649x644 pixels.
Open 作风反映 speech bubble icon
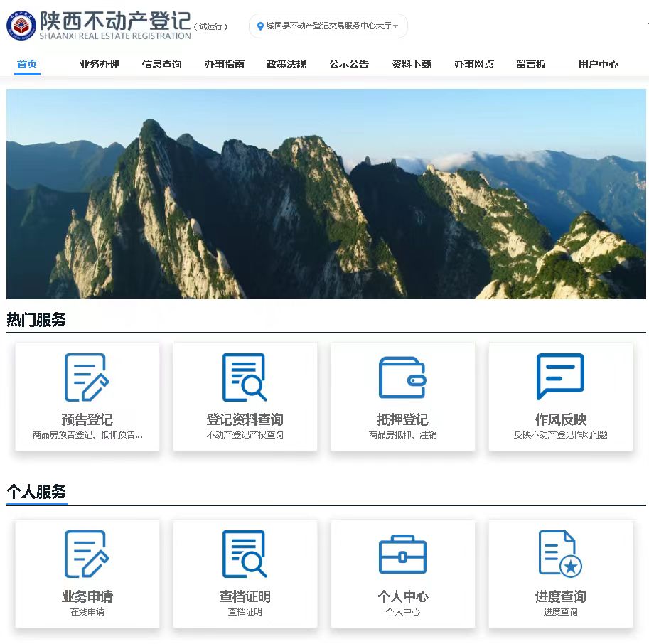560,377
